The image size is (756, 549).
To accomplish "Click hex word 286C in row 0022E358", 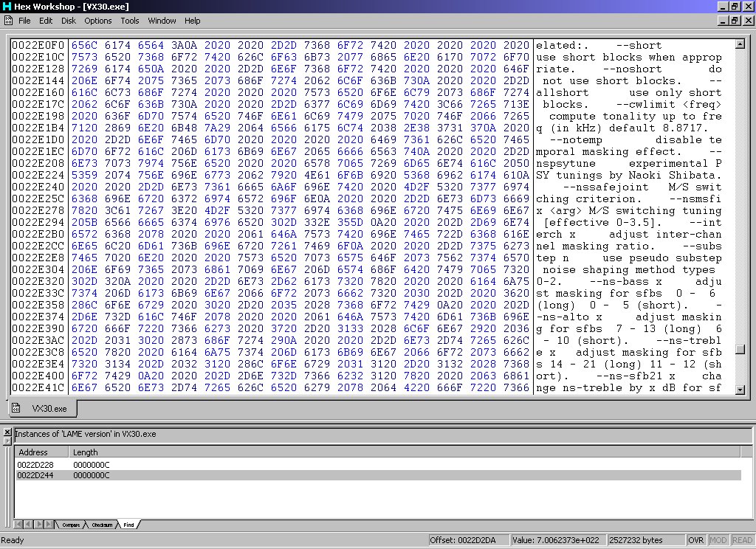I will point(84,305).
